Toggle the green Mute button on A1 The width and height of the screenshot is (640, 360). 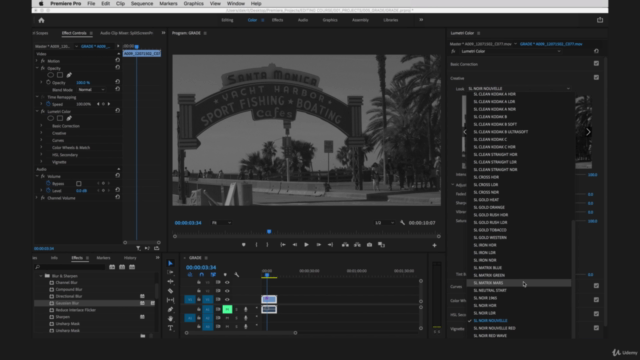pos(227,309)
